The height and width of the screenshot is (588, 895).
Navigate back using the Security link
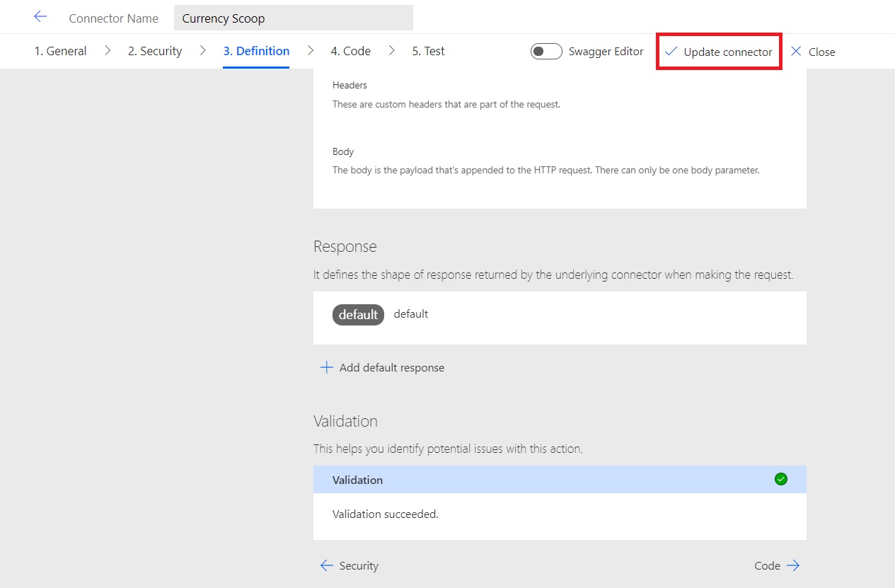(359, 565)
